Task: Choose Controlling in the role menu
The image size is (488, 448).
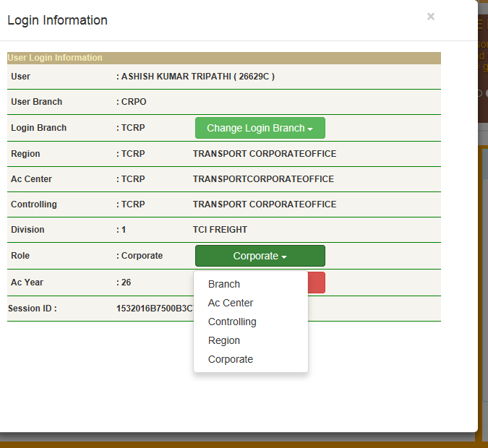Action: coord(251,322)
